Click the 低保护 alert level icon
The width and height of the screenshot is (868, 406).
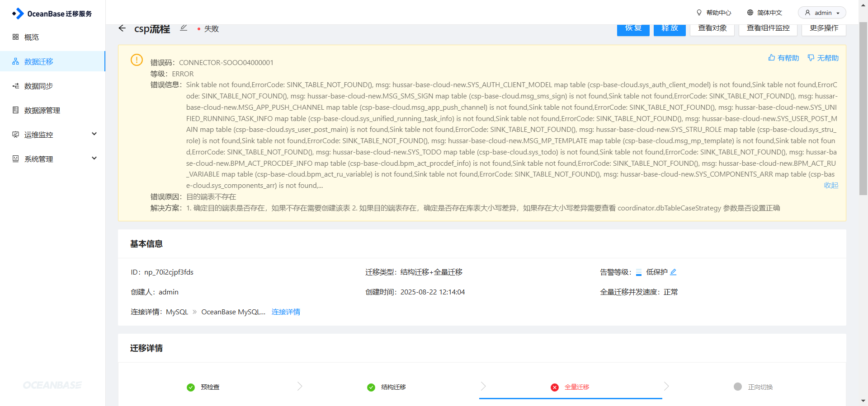coord(639,272)
